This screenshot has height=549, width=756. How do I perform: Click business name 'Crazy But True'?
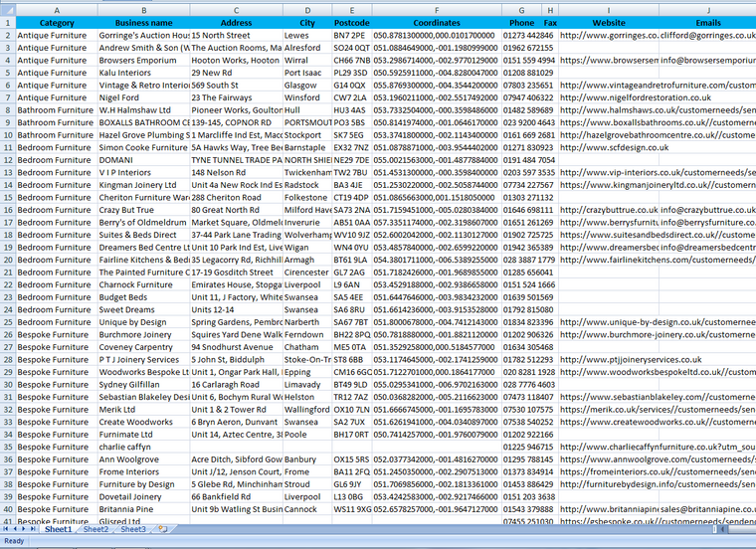(x=143, y=210)
